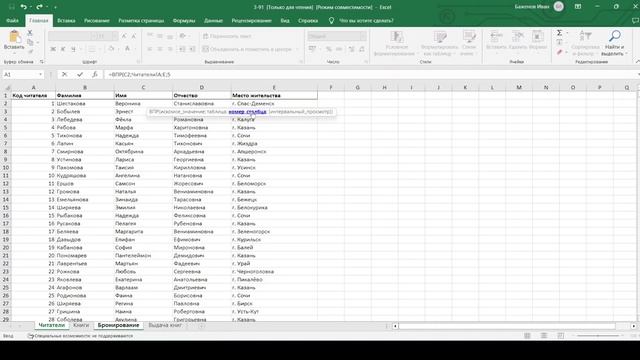This screenshot has width=640, height=360.
Task: Click the insert function fx icon
Action: click(95, 74)
